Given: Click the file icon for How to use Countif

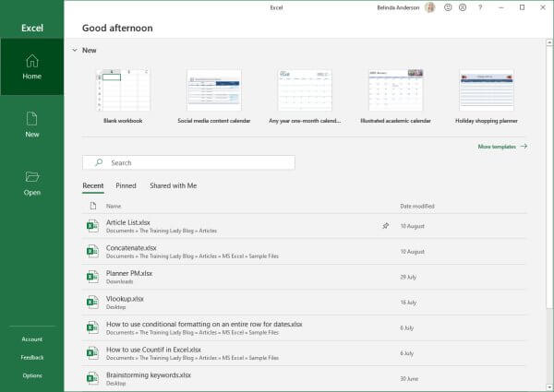Looking at the screenshot, I should coord(92,353).
